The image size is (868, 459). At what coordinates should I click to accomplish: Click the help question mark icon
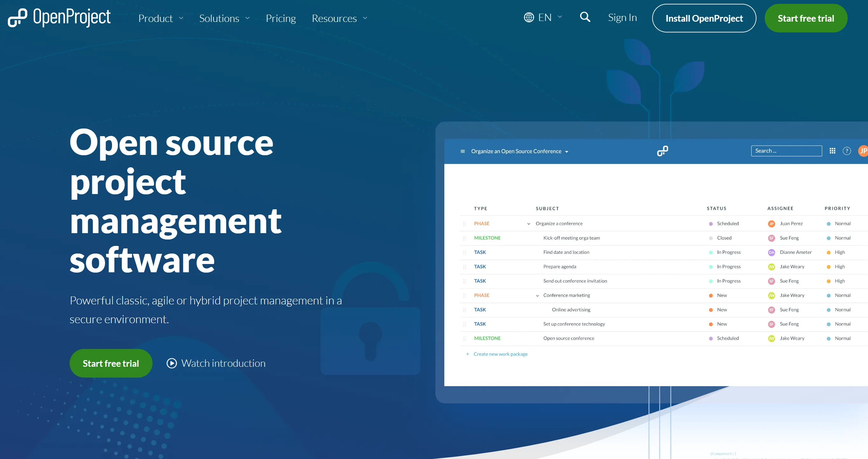pos(847,151)
